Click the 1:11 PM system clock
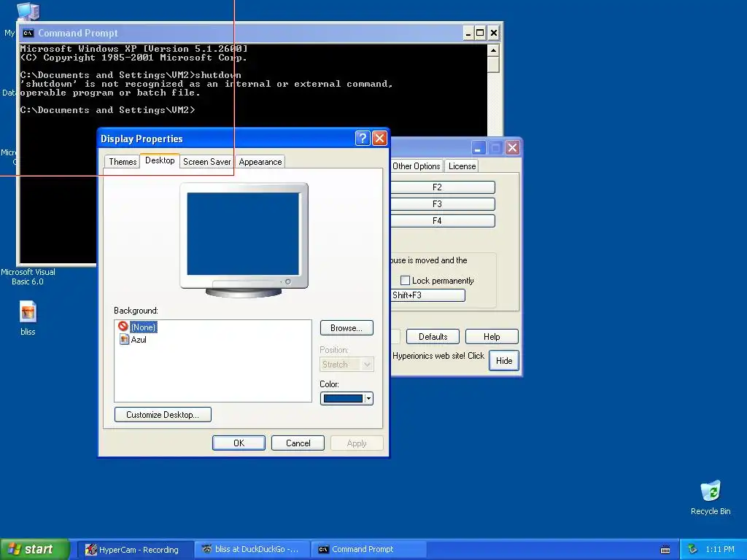Screen dimensions: 747x560 [720, 550]
